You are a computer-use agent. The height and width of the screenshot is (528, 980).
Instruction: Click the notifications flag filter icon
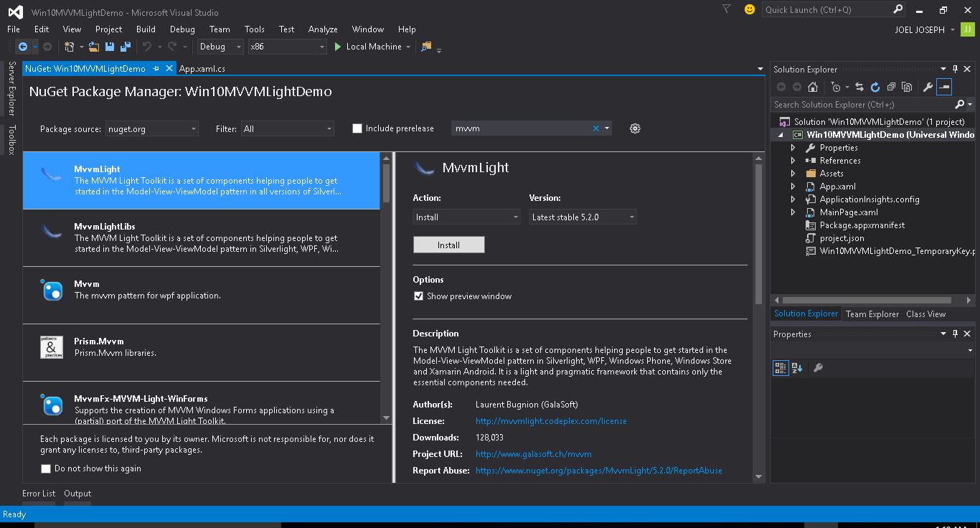(727, 9)
